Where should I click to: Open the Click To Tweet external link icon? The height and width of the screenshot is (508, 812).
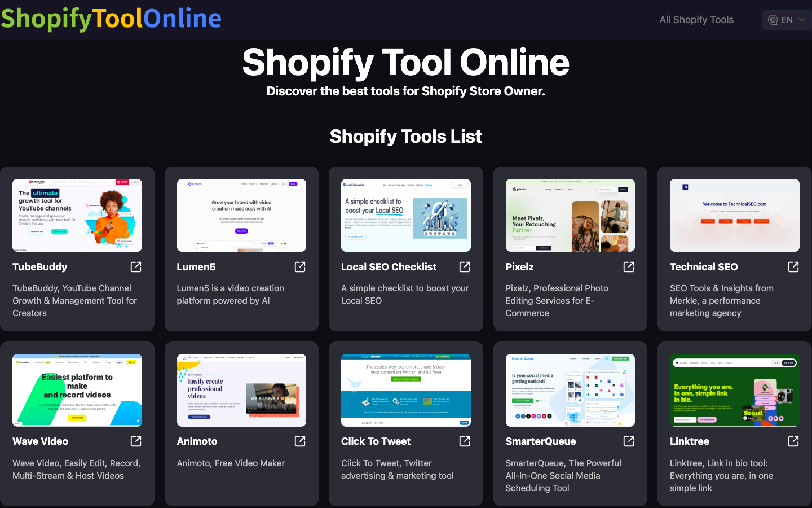pos(465,441)
